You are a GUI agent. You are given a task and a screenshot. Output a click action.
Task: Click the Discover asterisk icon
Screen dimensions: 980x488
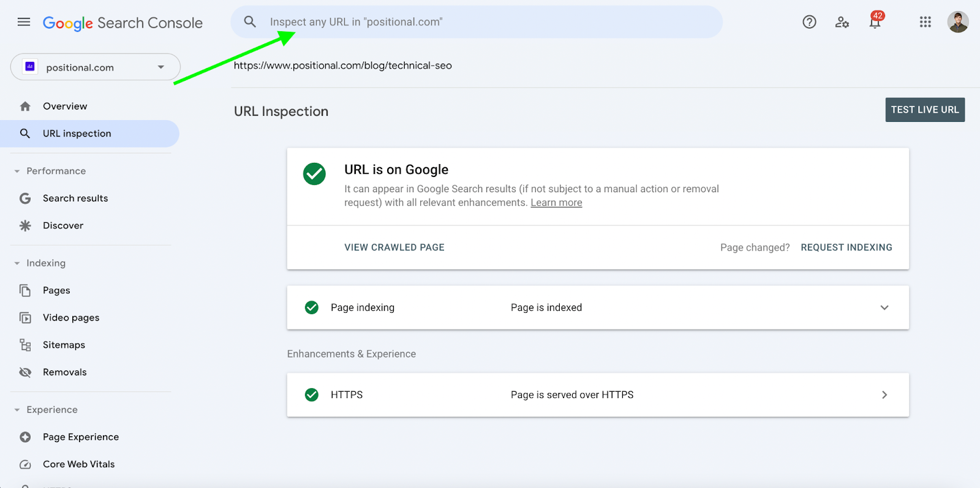point(25,225)
